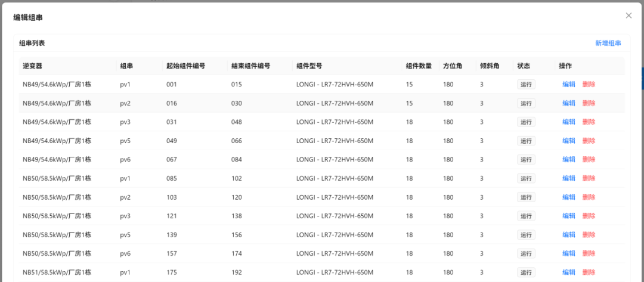Click 编辑 for the row starting at 016
This screenshot has width=644, height=282.
[568, 103]
